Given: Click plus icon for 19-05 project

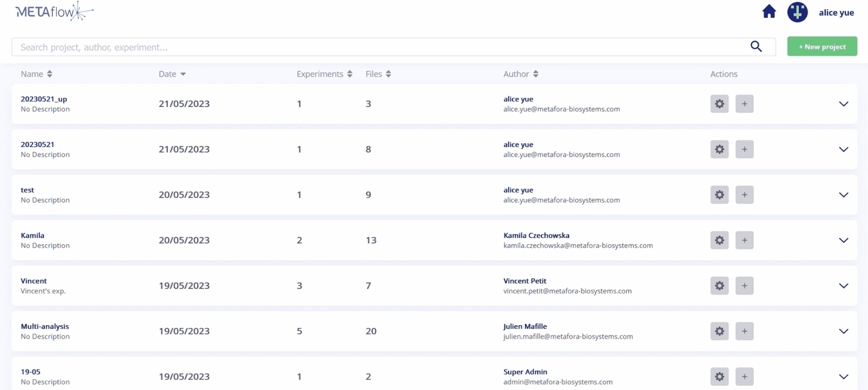Looking at the screenshot, I should click(x=744, y=376).
